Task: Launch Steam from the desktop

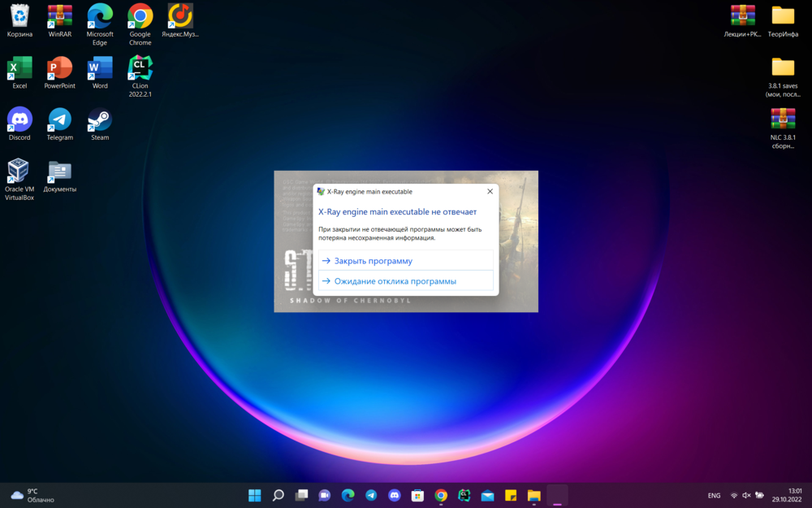Action: [x=99, y=120]
